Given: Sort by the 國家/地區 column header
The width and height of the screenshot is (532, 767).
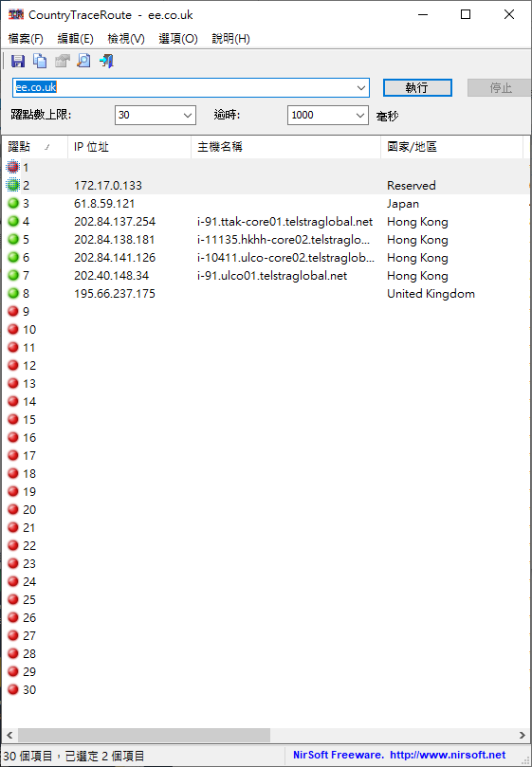Looking at the screenshot, I should 451,147.
